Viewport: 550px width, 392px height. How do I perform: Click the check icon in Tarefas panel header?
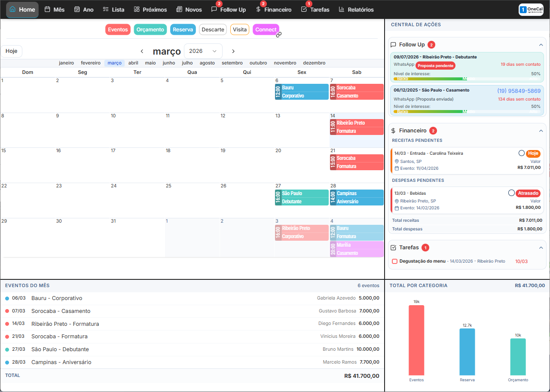tap(393, 248)
